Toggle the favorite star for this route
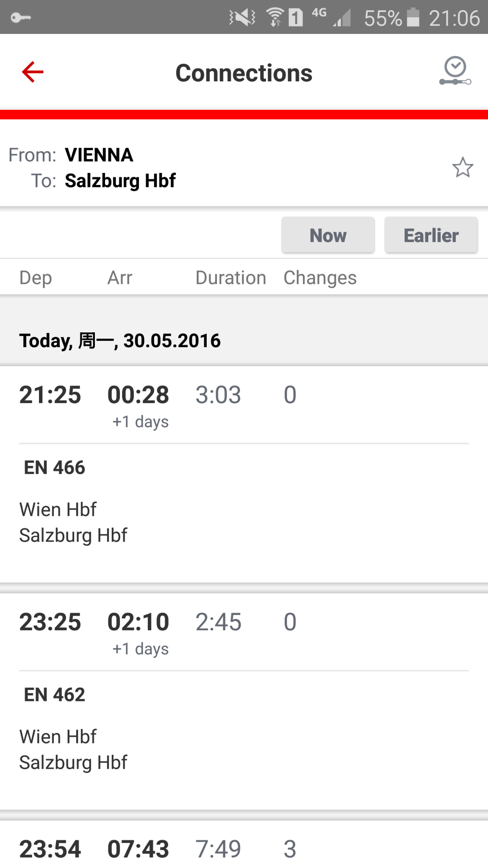488x868 pixels. pos(462,167)
